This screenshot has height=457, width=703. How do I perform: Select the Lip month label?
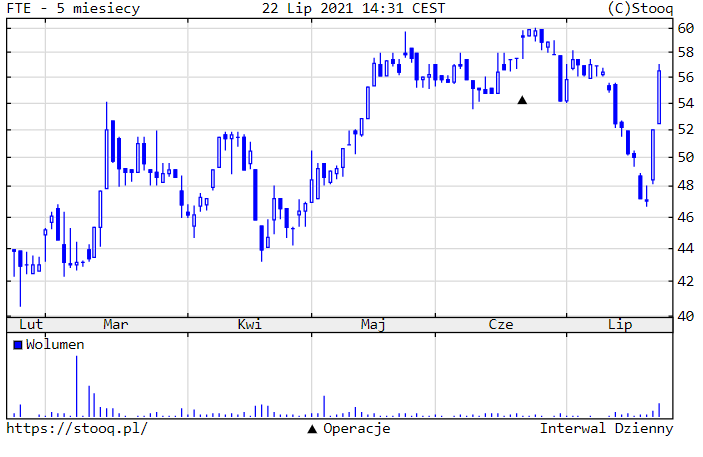(x=621, y=325)
